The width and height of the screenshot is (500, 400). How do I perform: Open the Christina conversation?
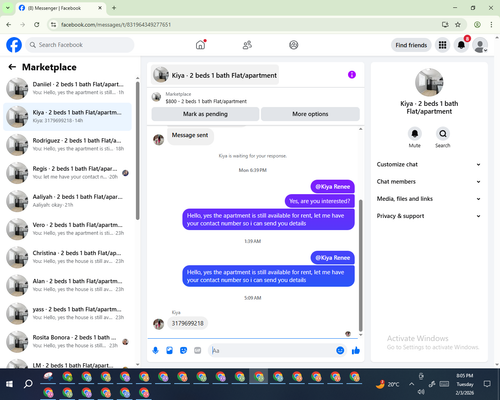67,257
